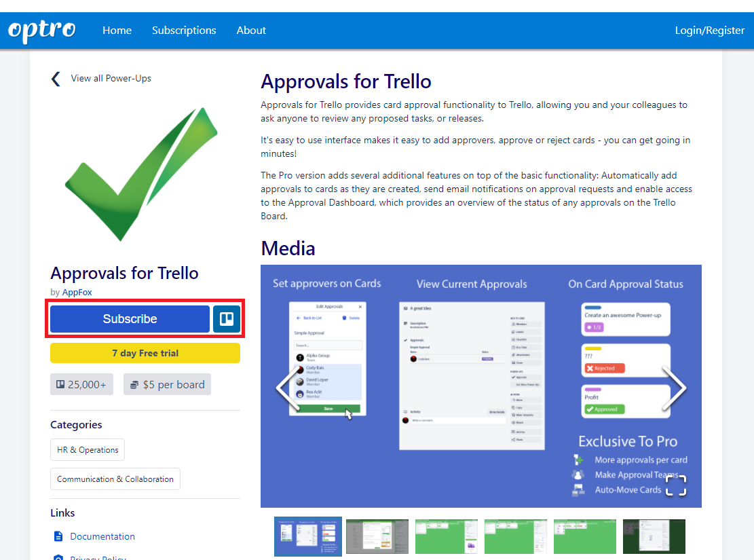Viewport: 754px width, 560px height.
Task: Click the Links heading
Action: click(62, 513)
